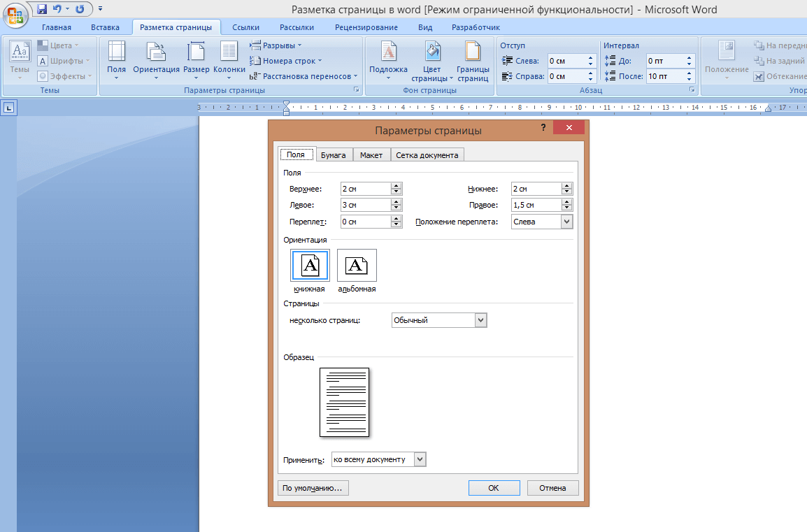Click Отступ Справа indent field
This screenshot has height=532, width=807.
tap(566, 76)
